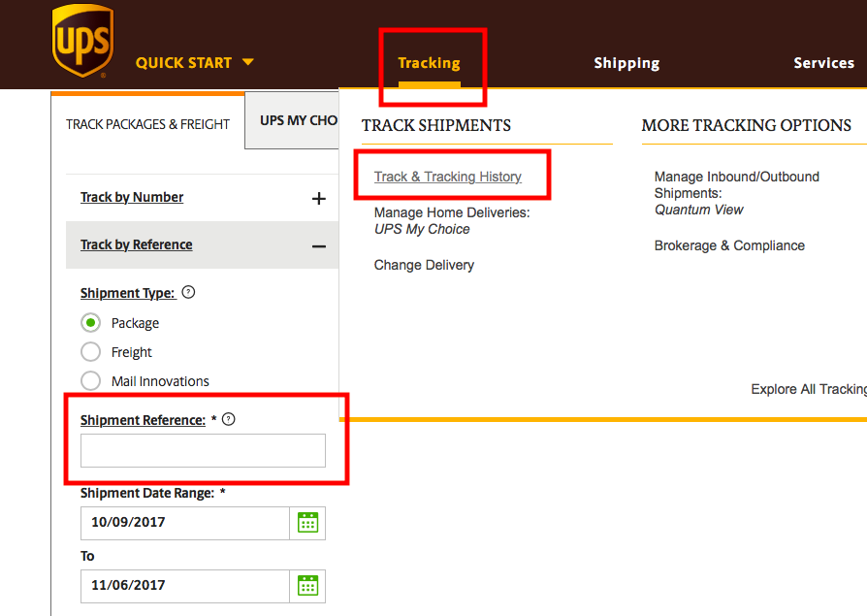Click the Shipment Type label

[x=128, y=293]
